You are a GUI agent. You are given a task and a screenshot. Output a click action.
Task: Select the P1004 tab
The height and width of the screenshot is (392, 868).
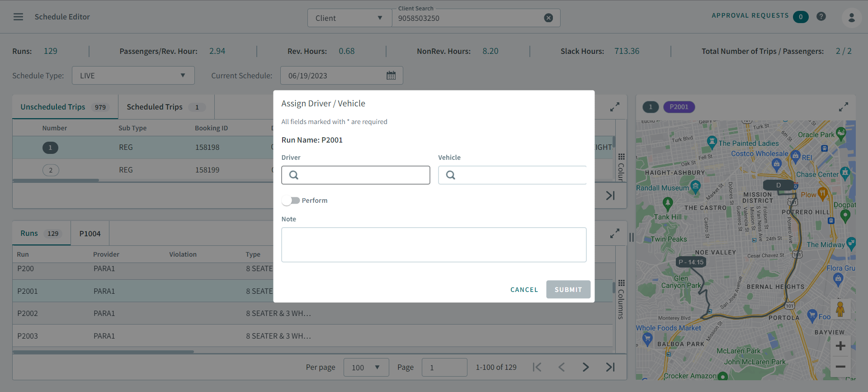(x=90, y=234)
